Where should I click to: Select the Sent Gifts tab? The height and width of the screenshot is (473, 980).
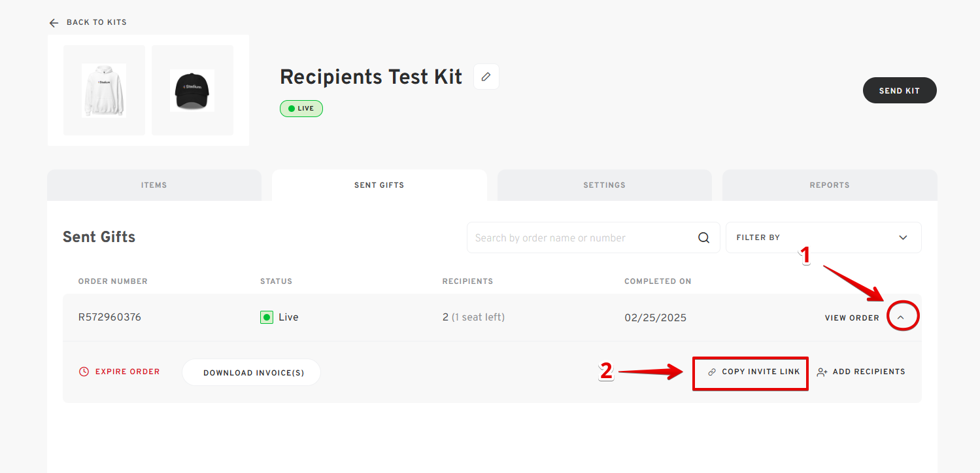click(379, 185)
